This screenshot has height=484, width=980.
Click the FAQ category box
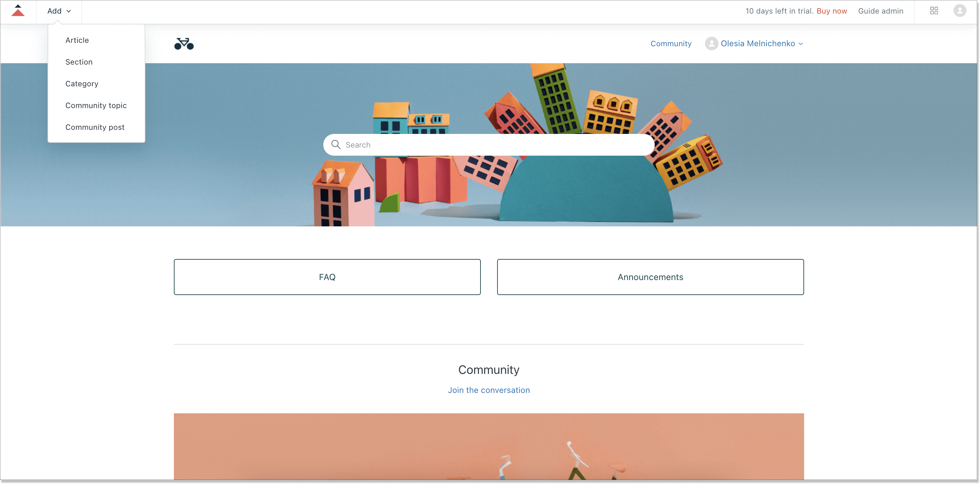tap(327, 277)
